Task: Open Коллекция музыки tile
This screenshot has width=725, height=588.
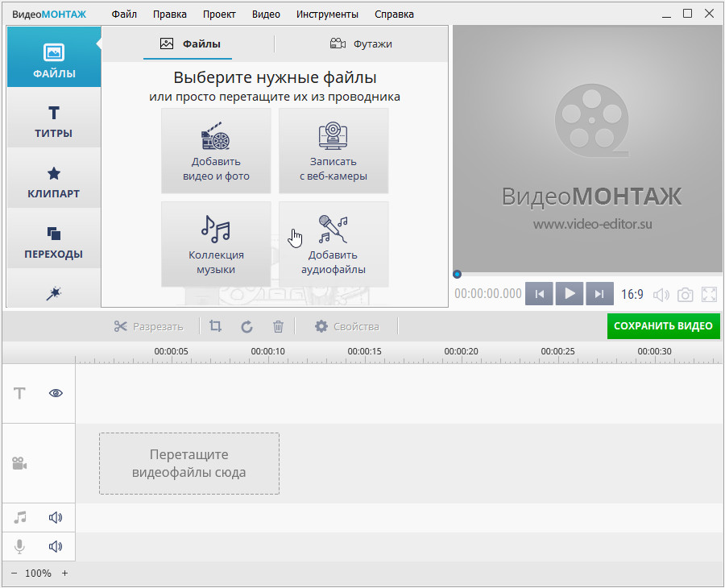Action: point(216,244)
